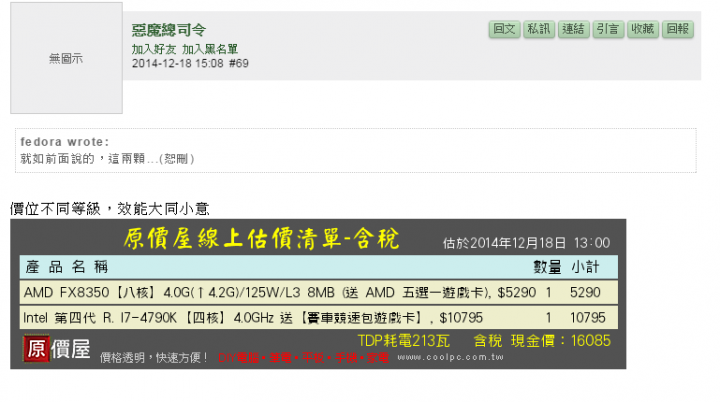Viewport: 720px width, 402px height.
Task: Click the AMD FX8350 product row
Action: (319, 292)
